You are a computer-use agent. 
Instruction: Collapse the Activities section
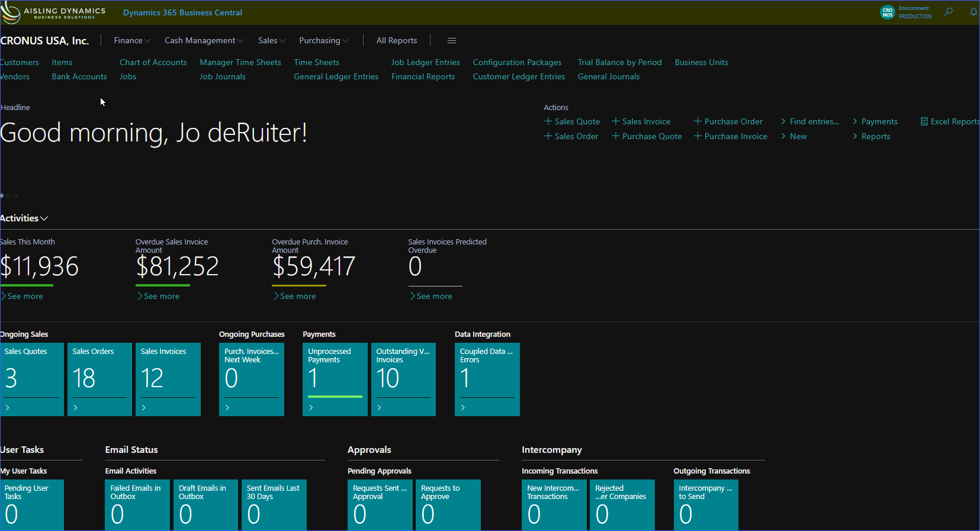24,218
